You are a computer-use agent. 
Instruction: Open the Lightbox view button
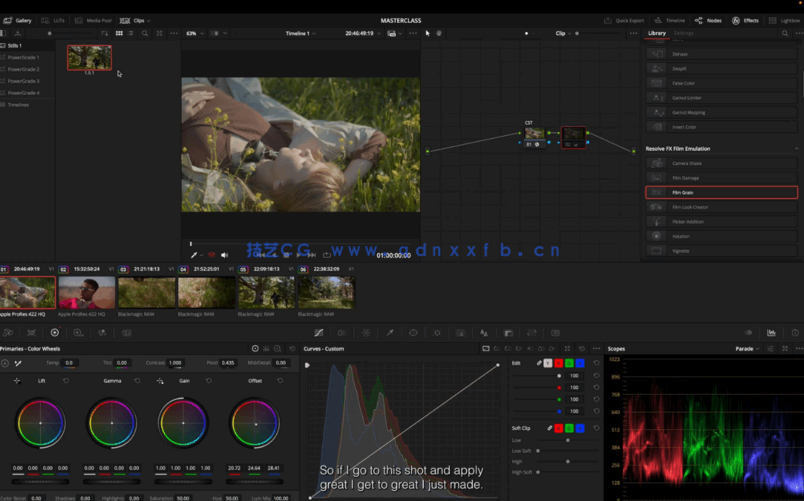click(785, 21)
